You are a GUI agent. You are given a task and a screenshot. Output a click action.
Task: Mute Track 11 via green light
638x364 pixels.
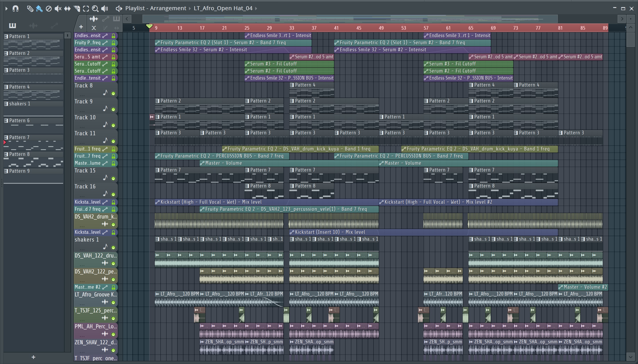pyautogui.click(x=113, y=141)
